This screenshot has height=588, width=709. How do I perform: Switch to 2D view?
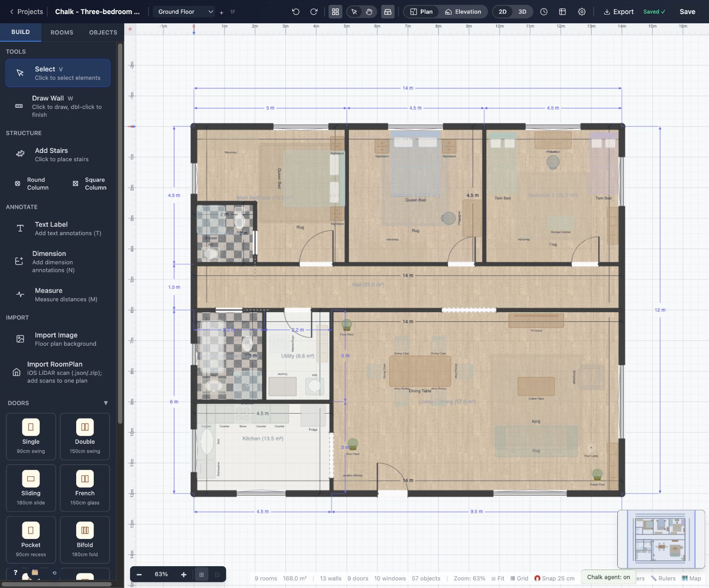[503, 12]
